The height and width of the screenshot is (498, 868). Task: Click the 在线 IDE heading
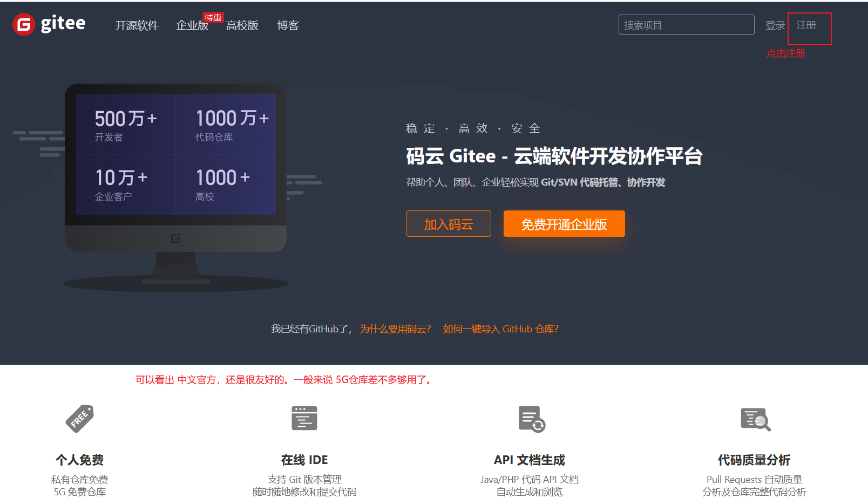[x=304, y=460]
